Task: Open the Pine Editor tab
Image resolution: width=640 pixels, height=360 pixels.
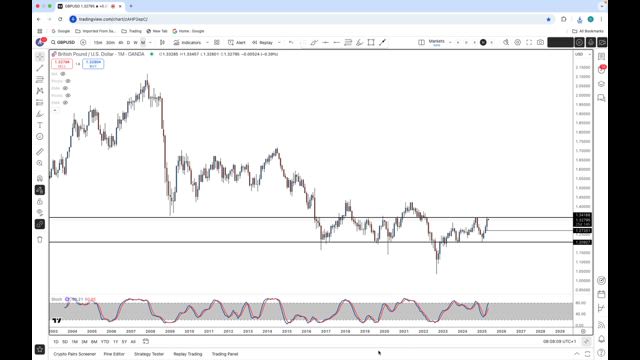Action: [114, 354]
